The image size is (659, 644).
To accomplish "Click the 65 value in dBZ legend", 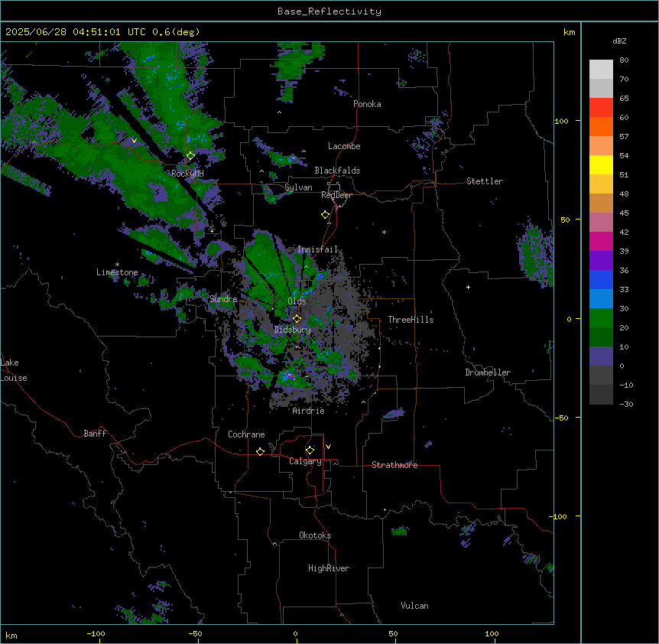I will point(624,98).
